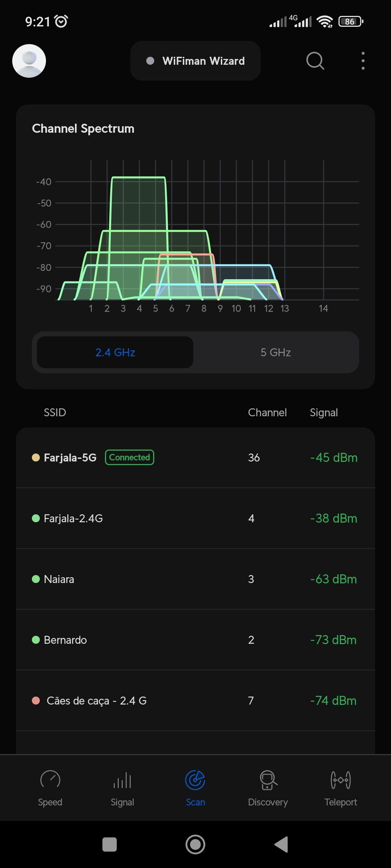Switch spectrum to 5 GHz band
The width and height of the screenshot is (391, 868).
point(276,352)
